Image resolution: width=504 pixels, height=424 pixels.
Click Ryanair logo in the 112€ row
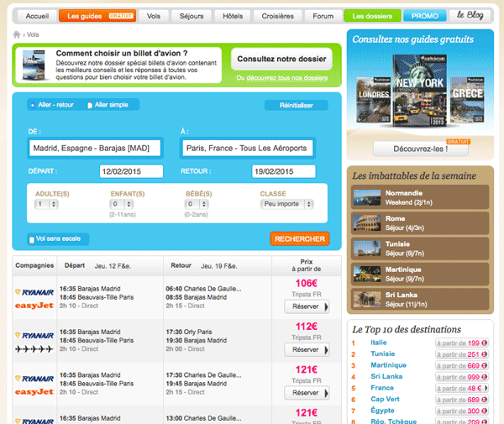(34, 335)
